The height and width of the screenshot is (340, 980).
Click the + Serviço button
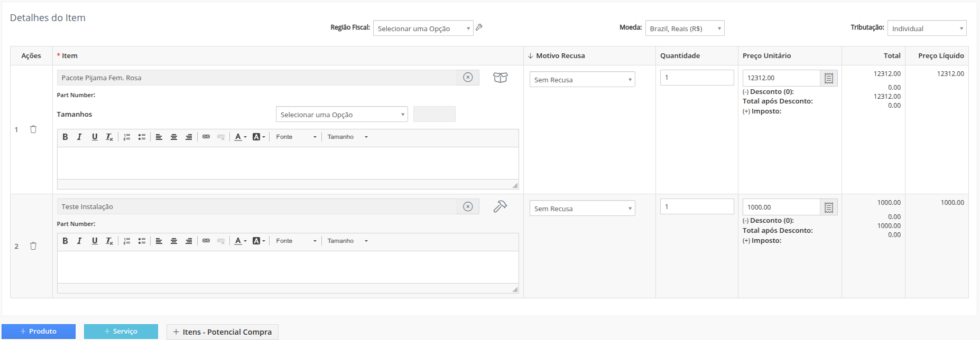121,331
